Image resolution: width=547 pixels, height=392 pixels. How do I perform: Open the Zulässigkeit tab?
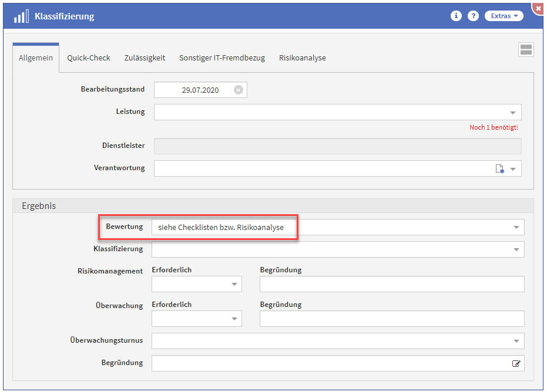[x=145, y=58]
